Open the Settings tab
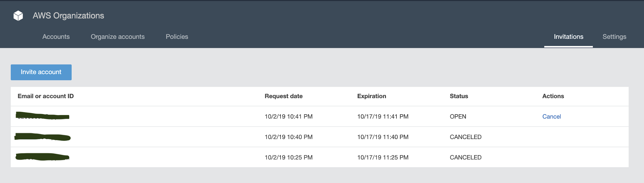This screenshot has width=644, height=183. click(614, 37)
